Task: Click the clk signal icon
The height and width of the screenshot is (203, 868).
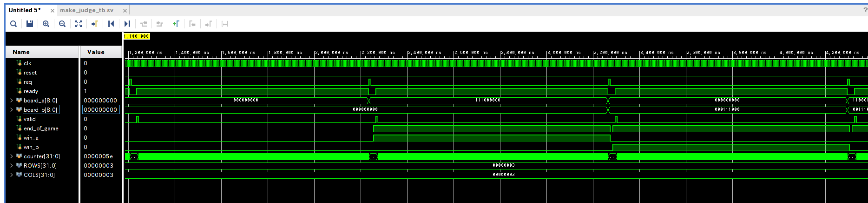Action: pos(19,63)
